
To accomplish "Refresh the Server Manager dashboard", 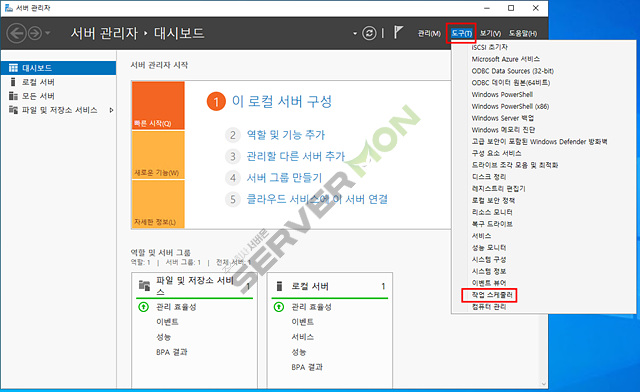I will pos(369,33).
